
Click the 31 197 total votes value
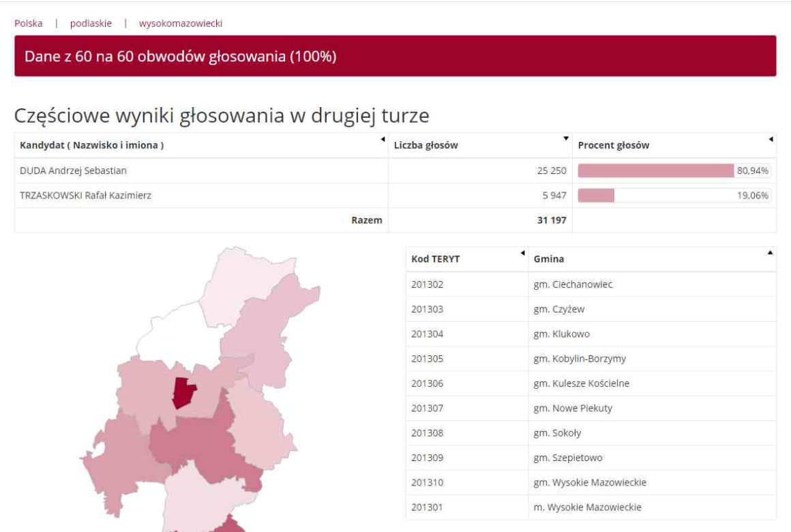point(552,220)
